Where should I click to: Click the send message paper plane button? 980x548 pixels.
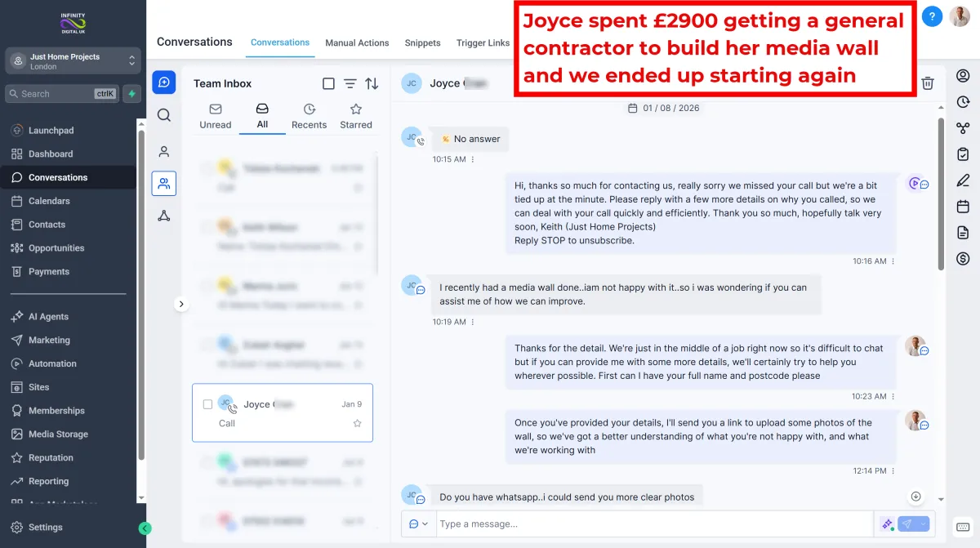(x=906, y=523)
